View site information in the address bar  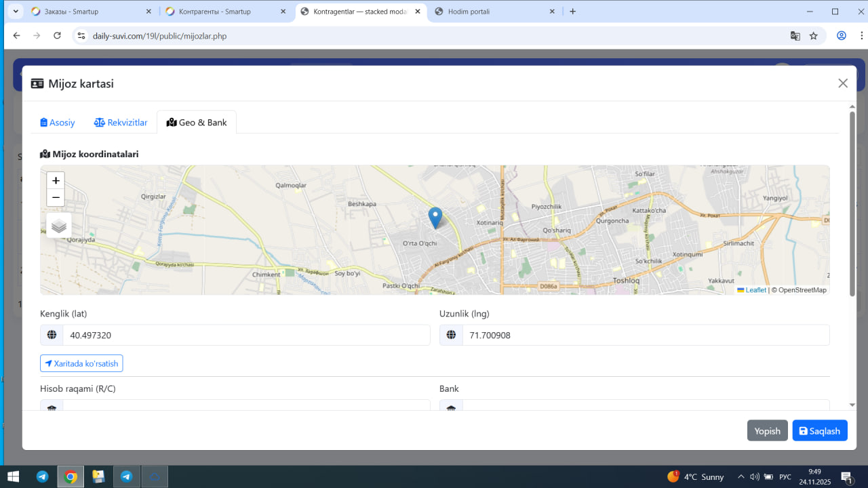81,36
